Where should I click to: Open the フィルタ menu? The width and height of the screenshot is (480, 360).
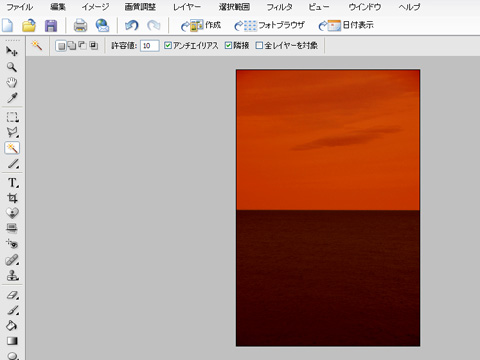click(279, 7)
